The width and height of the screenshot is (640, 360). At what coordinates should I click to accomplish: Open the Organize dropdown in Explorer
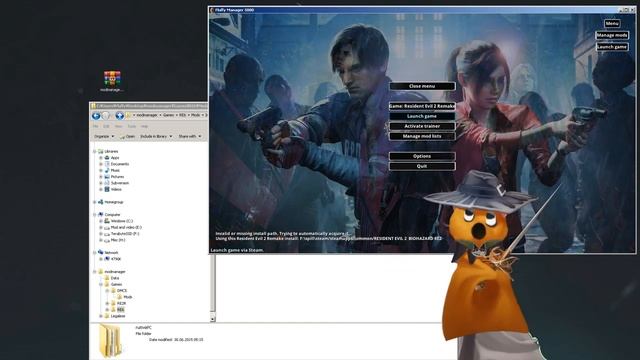tap(104, 136)
